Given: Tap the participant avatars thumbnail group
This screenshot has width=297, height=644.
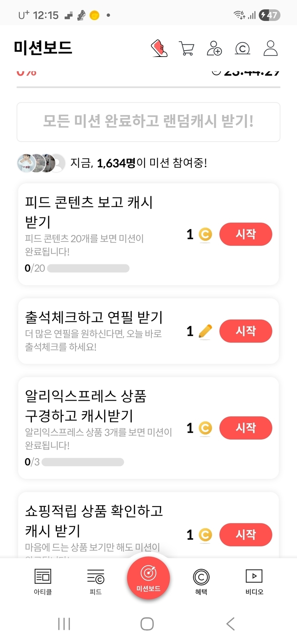Looking at the screenshot, I should pos(41,163).
